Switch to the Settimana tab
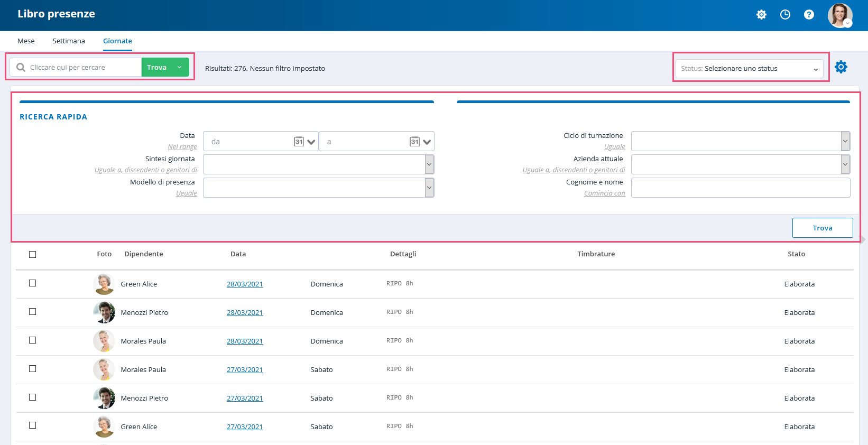Screen dimensions: 868x445 69,41
